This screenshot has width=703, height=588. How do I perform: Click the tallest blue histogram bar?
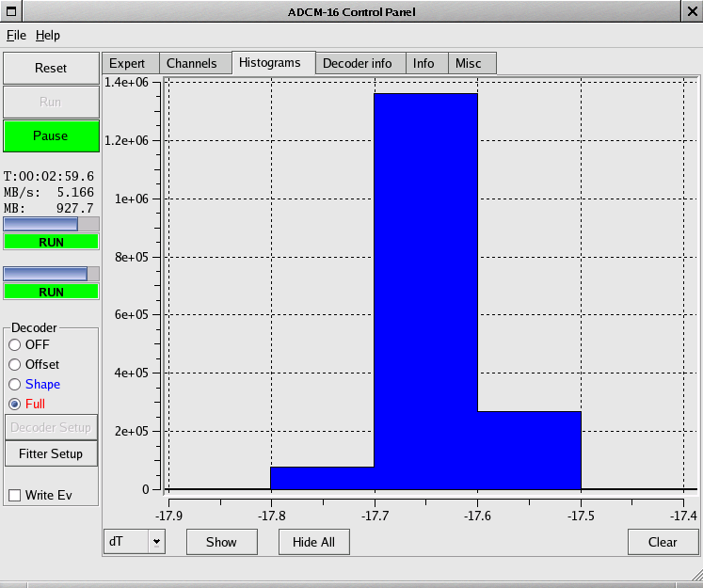tap(426, 292)
